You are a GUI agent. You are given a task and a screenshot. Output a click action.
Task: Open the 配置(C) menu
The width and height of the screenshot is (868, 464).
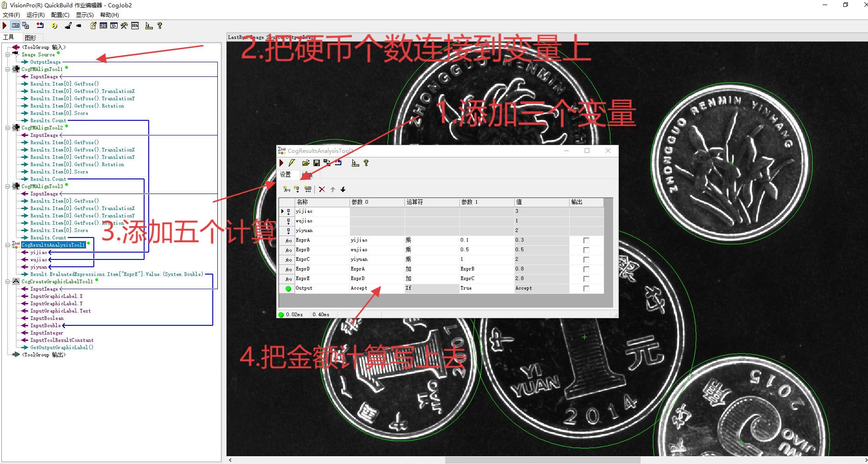point(60,15)
